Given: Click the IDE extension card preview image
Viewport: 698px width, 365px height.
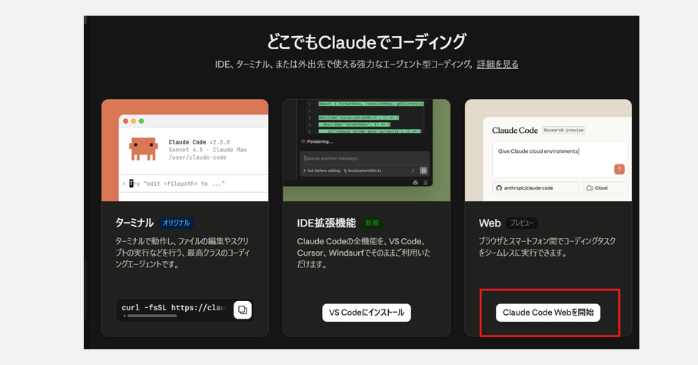Looking at the screenshot, I should tap(366, 150).
